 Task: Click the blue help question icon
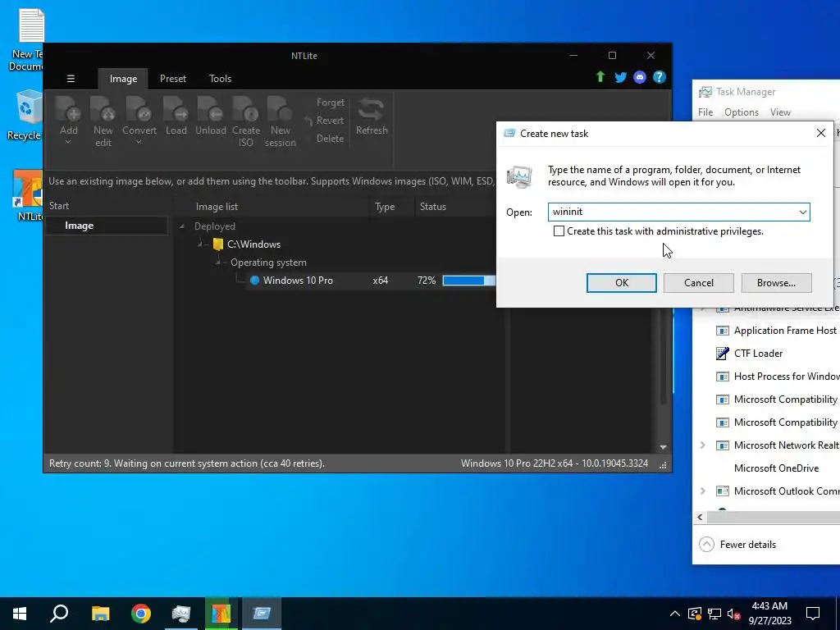660,77
